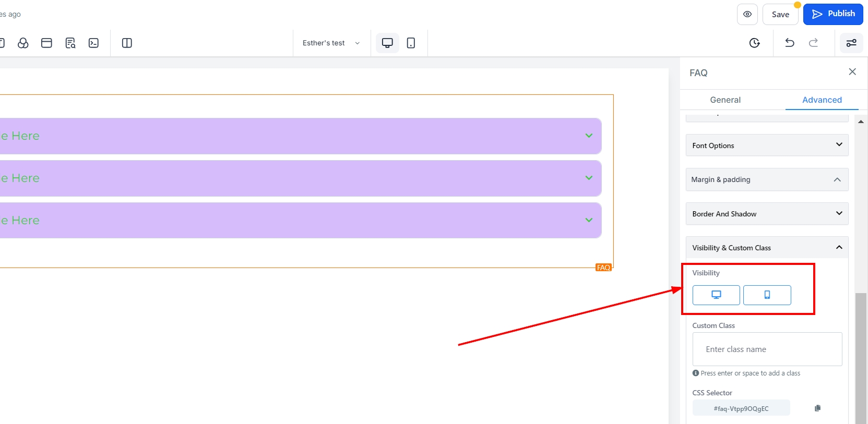Copy the CSS selector
The height and width of the screenshot is (424, 868).
click(817, 408)
